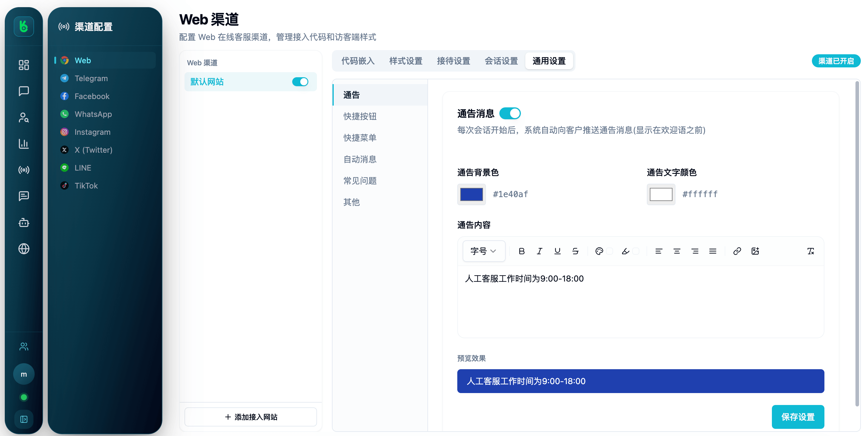The height and width of the screenshot is (436, 868).
Task: Open the robot bot icon in sidebar
Action: 24,222
